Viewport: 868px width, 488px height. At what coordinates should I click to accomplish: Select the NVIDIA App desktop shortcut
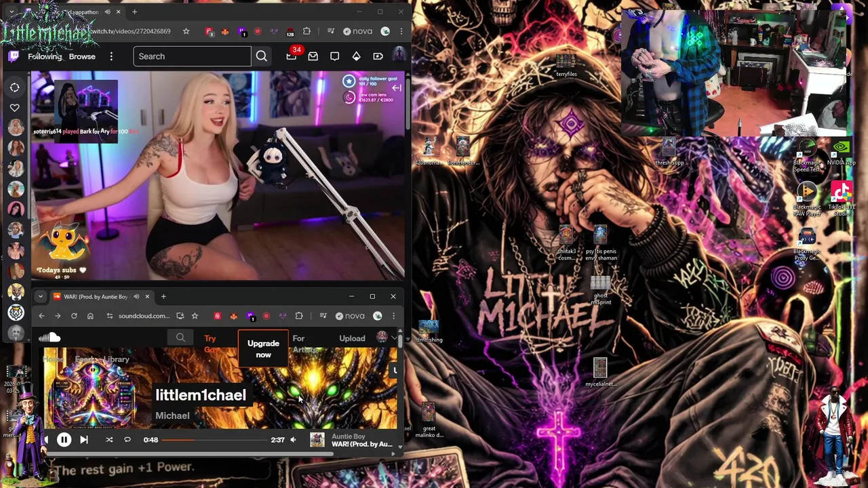coord(841,152)
